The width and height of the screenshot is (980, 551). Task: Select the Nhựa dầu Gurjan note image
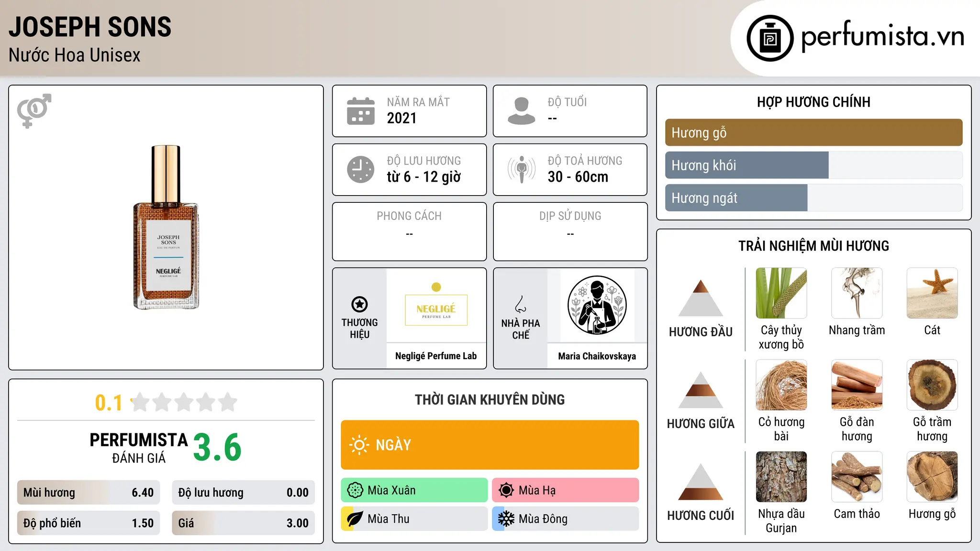coord(781,477)
